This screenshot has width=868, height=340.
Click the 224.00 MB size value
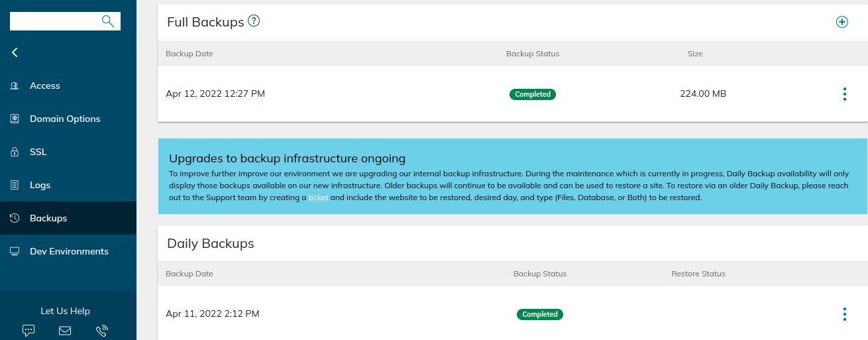703,94
